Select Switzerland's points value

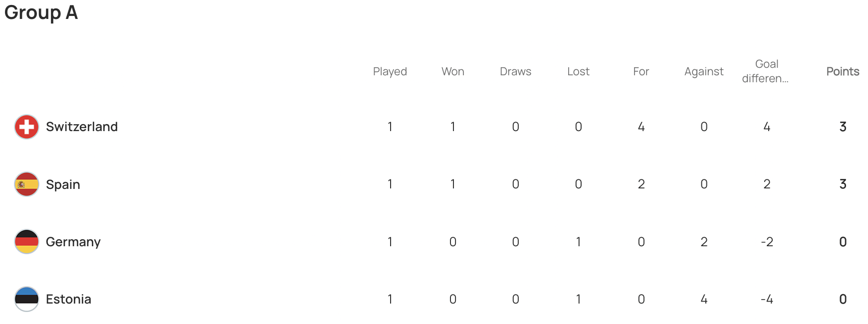843,127
